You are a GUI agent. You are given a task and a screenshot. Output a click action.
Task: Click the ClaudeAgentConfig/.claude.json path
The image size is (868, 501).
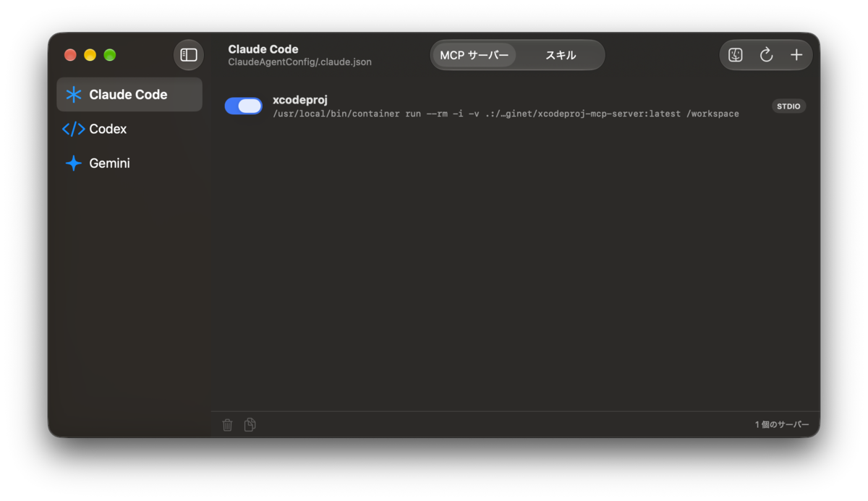click(300, 62)
